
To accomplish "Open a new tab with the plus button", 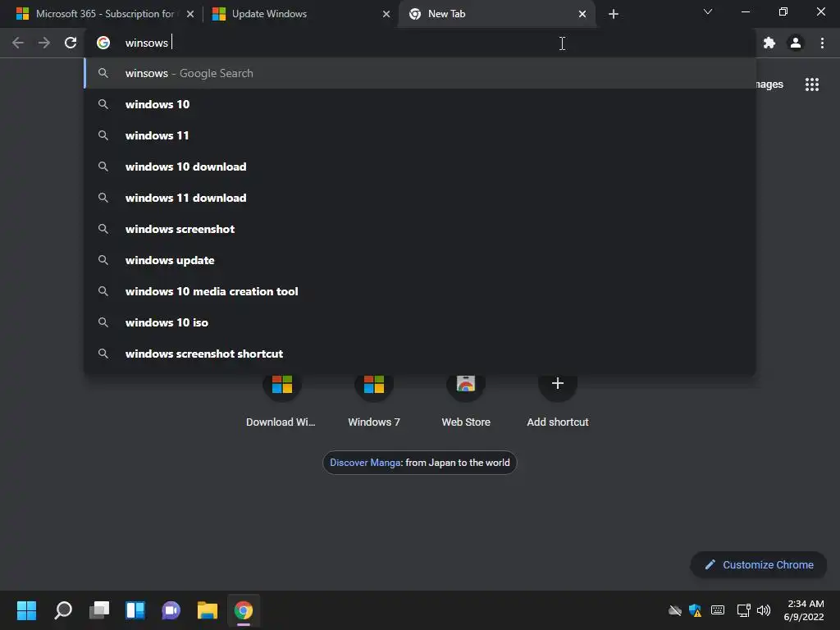I will 614,14.
